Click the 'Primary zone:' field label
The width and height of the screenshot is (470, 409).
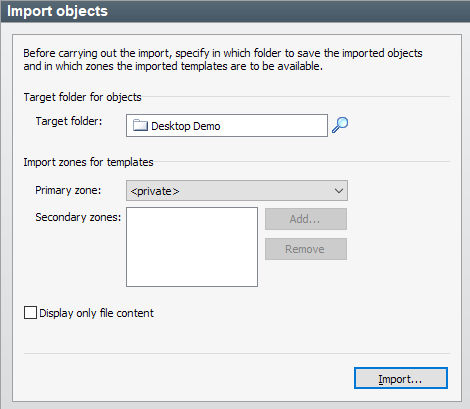(68, 190)
